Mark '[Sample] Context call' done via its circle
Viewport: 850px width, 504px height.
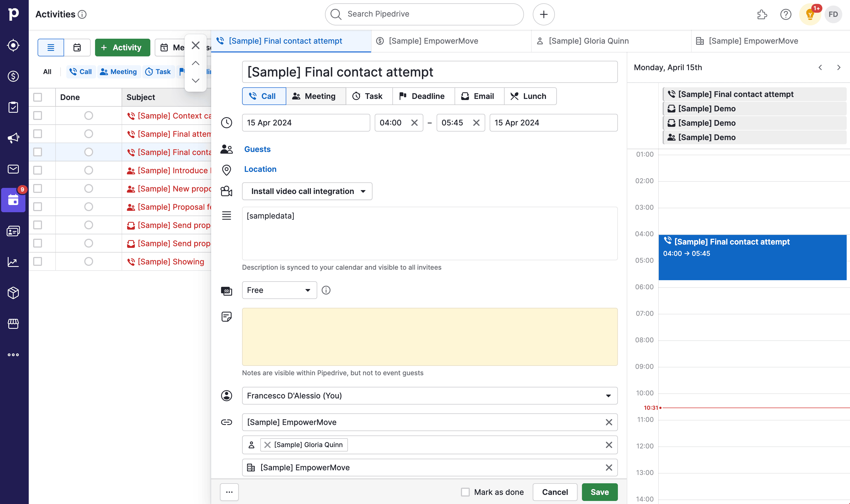click(89, 116)
